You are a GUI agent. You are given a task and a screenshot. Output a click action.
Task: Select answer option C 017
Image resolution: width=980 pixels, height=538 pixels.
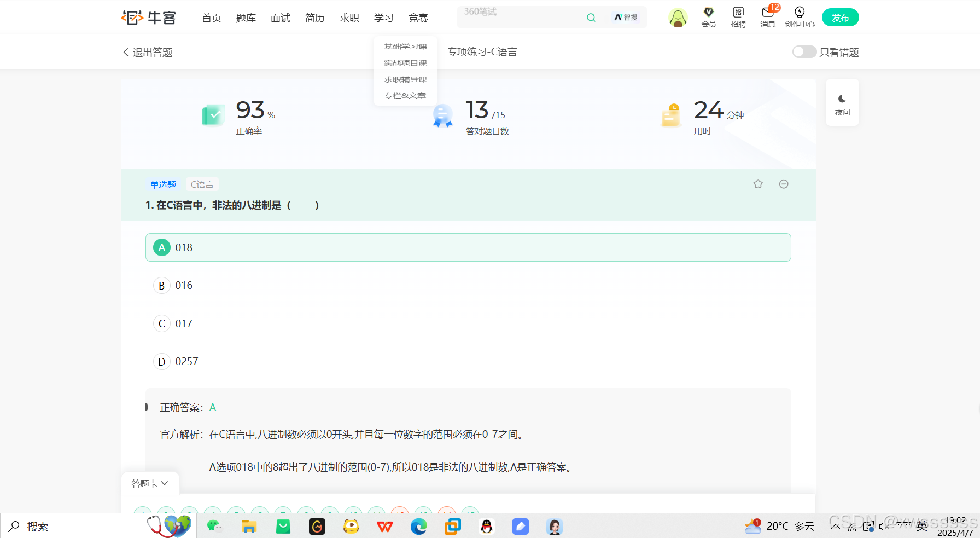coord(468,323)
